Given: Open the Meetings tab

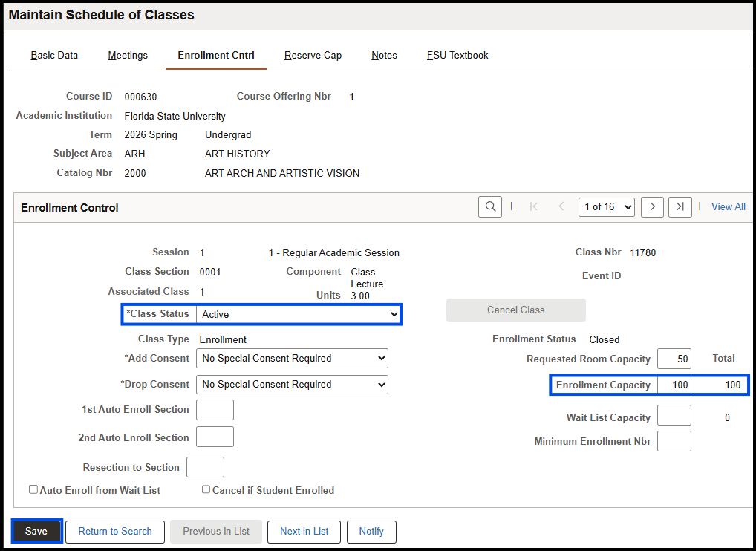Looking at the screenshot, I should (127, 55).
